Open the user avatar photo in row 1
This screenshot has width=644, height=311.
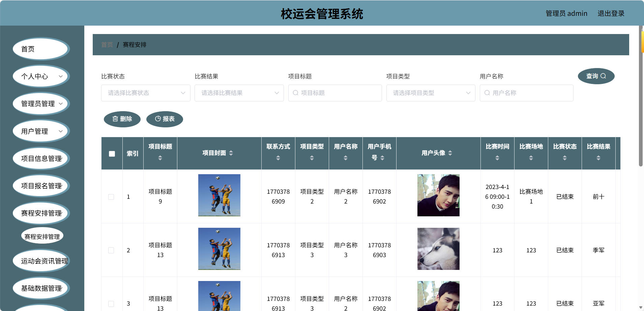click(438, 195)
